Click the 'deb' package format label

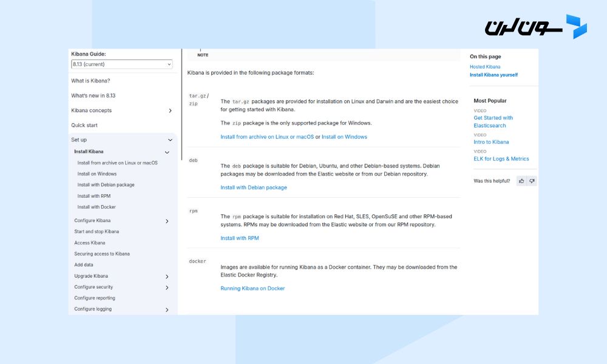point(193,161)
